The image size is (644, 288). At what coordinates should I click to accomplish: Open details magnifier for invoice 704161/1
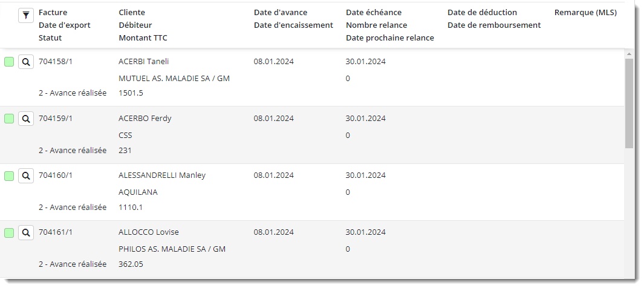click(x=26, y=233)
